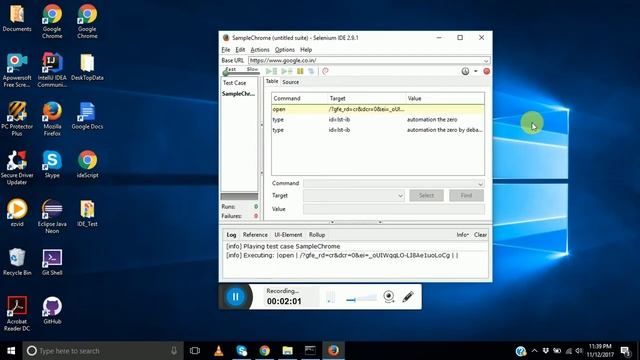Toggle the red Record button
This screenshot has height=360, width=640.
click(x=487, y=71)
